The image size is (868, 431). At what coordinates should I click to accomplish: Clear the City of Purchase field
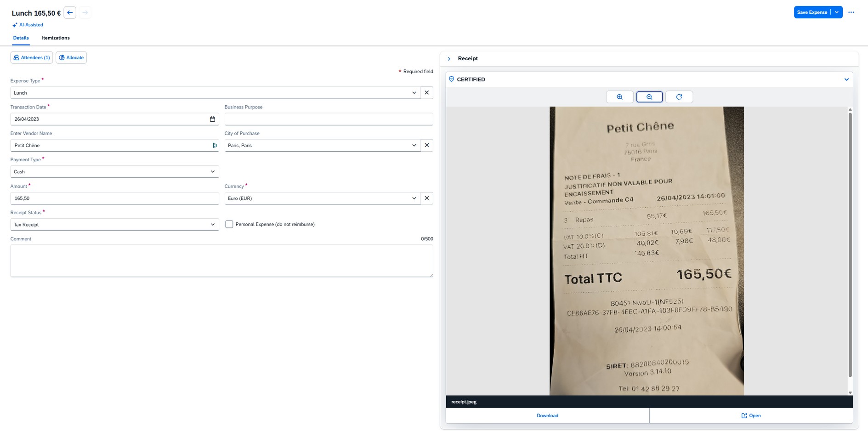(427, 145)
